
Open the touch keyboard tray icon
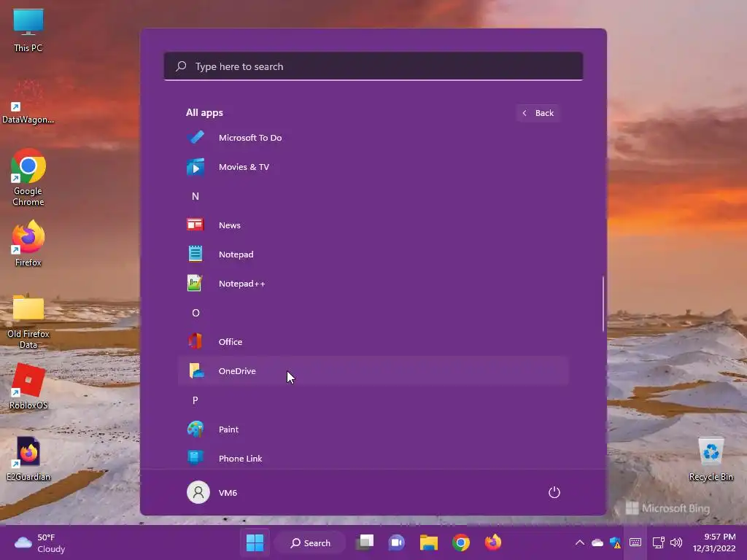(635, 542)
